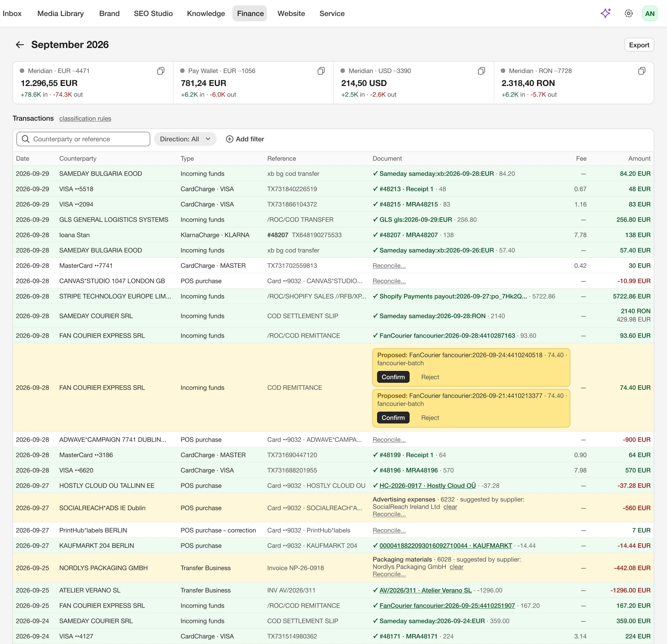Click Reconcile for PrintHub*labels row
This screenshot has height=644, width=667.
[x=389, y=530]
